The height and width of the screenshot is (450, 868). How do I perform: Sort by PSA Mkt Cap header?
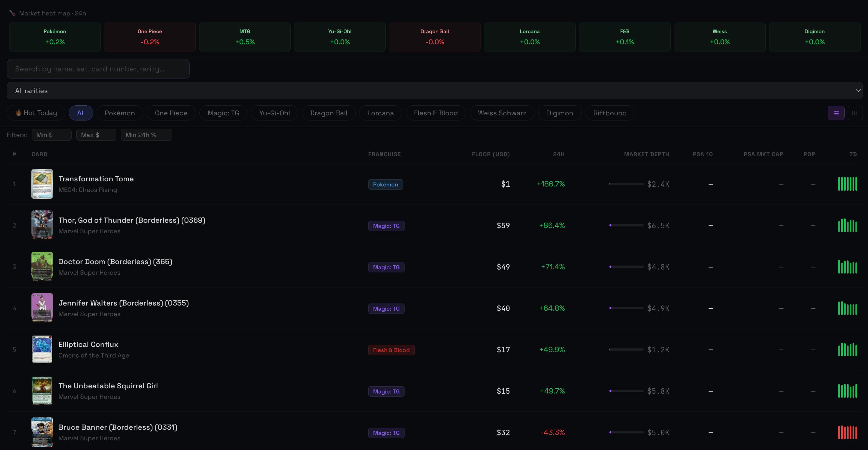coord(763,154)
